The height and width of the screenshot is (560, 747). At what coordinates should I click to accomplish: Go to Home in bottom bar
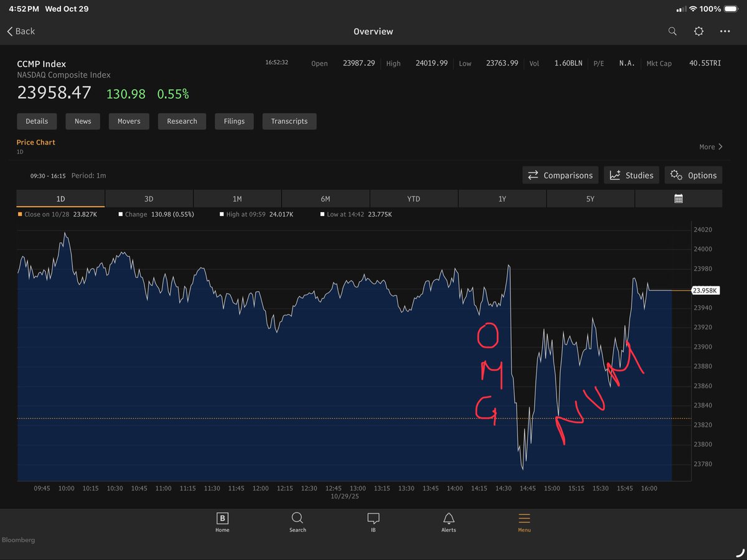(222, 522)
